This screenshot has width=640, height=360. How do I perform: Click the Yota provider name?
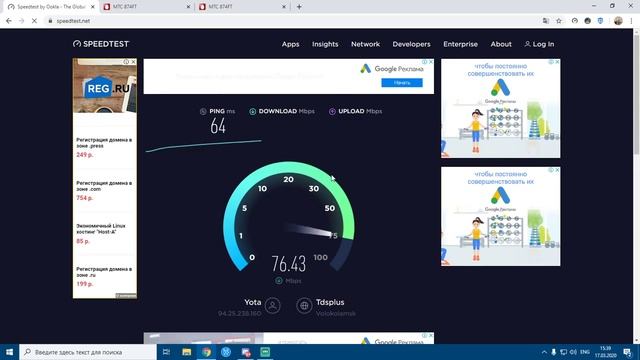click(x=253, y=302)
